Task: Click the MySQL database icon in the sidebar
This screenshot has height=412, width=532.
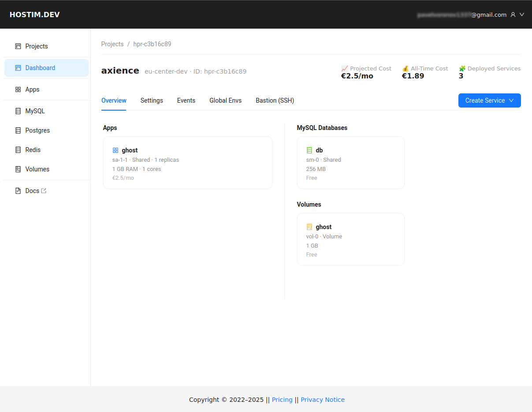Action: coord(18,111)
